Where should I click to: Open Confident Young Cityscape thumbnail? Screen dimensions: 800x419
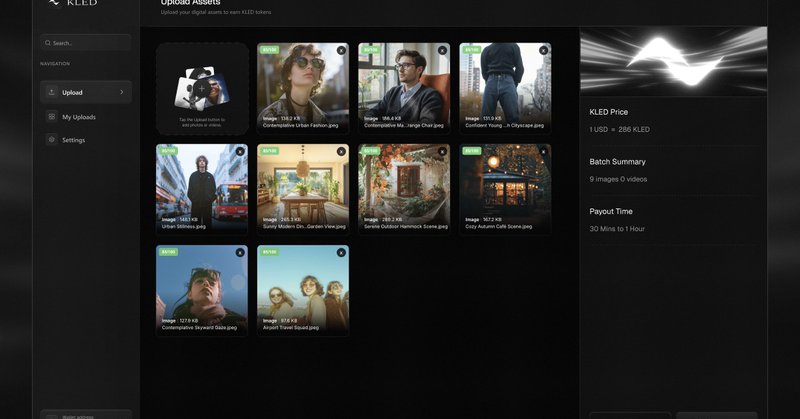(505, 88)
